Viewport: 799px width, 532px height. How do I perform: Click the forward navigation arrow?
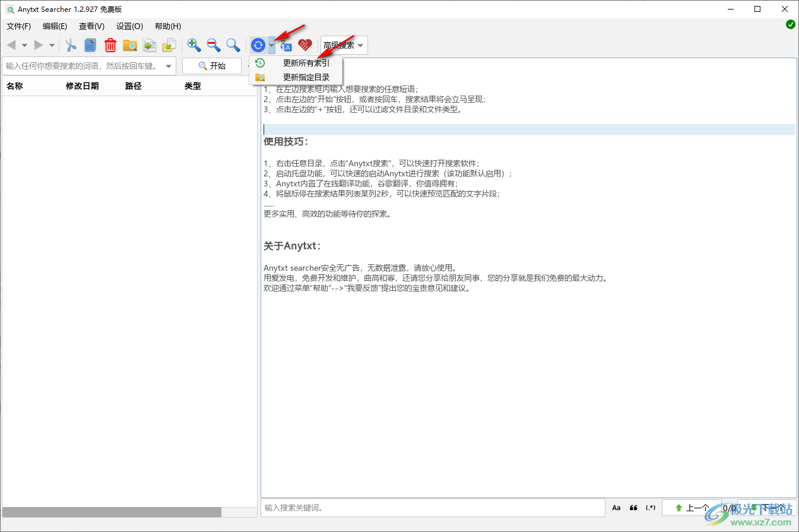click(39, 45)
